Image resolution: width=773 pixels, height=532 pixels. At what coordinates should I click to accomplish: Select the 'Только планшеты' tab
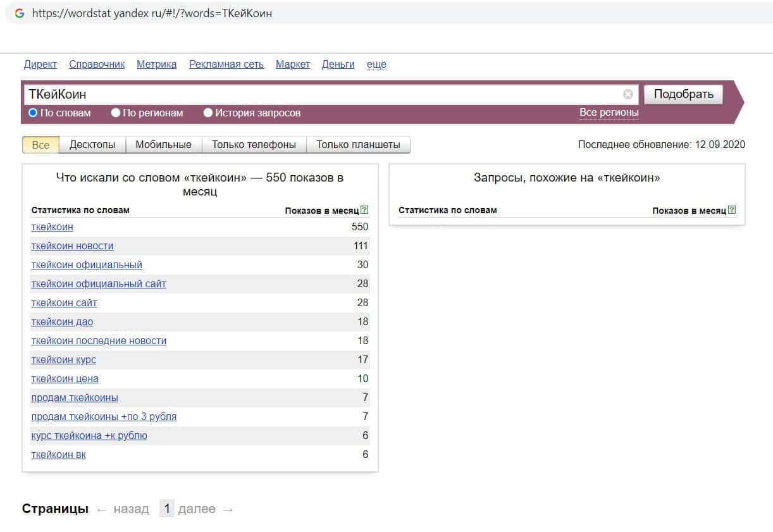358,145
